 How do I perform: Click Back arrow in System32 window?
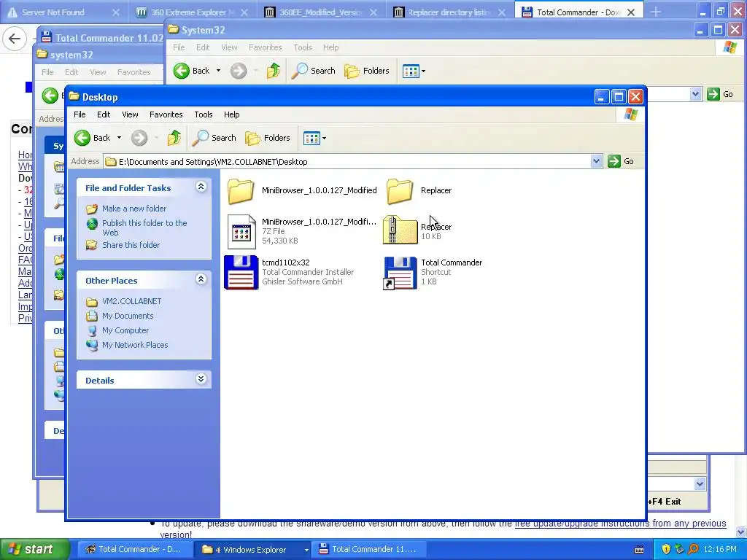tap(182, 71)
